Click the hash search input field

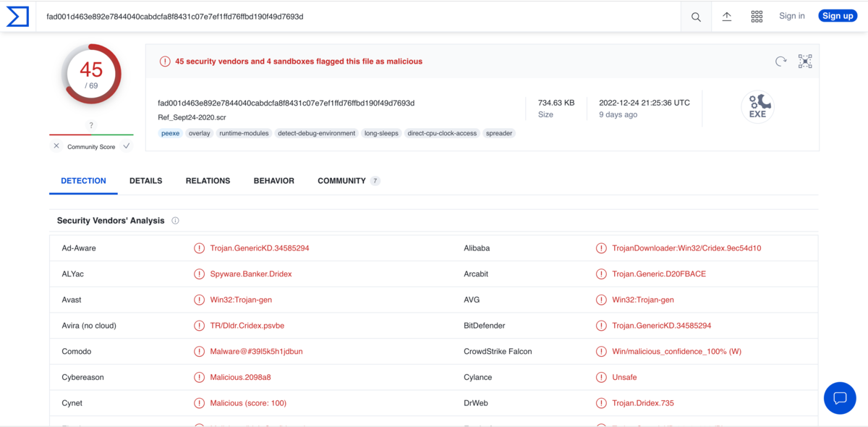[x=358, y=17]
